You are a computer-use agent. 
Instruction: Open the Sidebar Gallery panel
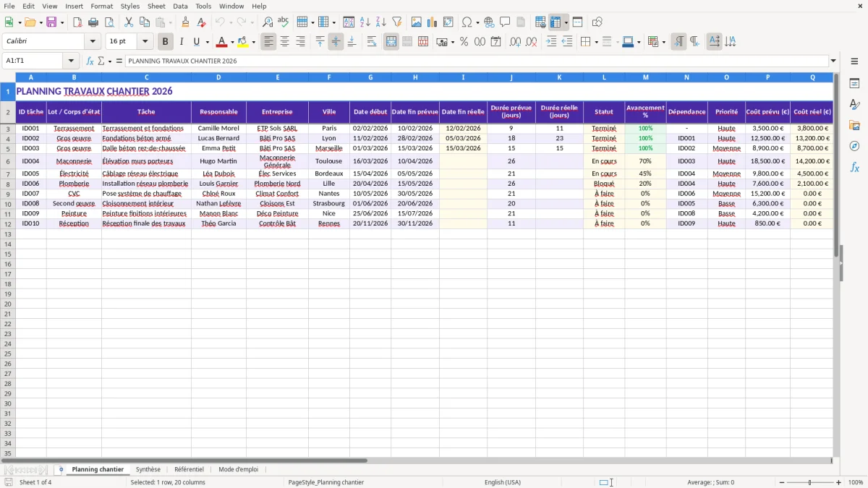(x=854, y=125)
